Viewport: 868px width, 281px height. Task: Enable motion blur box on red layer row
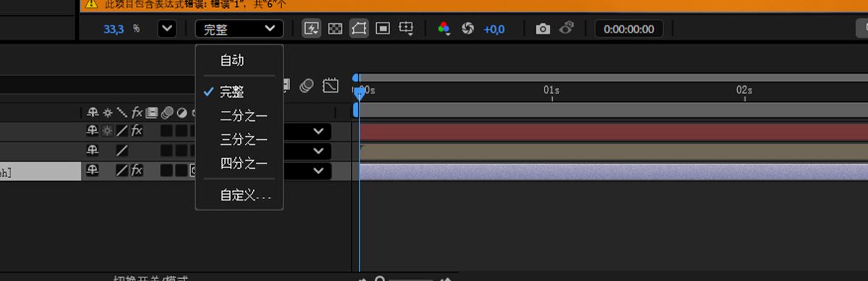[181, 131]
